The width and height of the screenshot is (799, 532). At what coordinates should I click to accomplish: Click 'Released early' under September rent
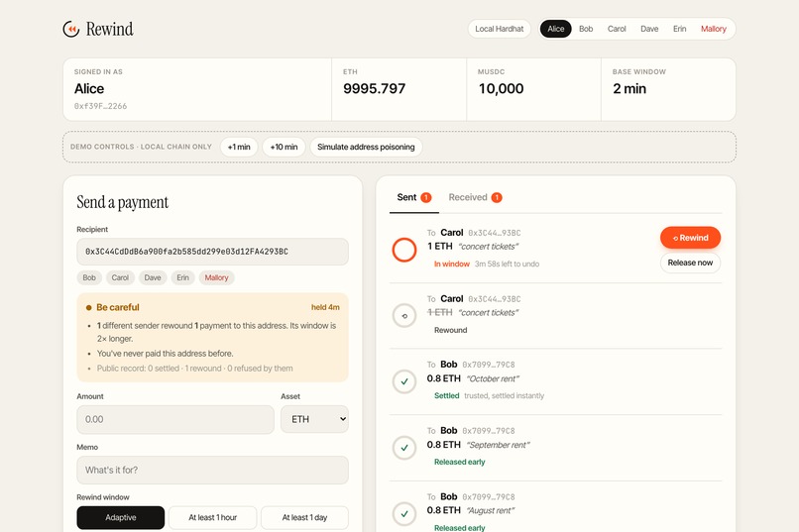coord(460,462)
